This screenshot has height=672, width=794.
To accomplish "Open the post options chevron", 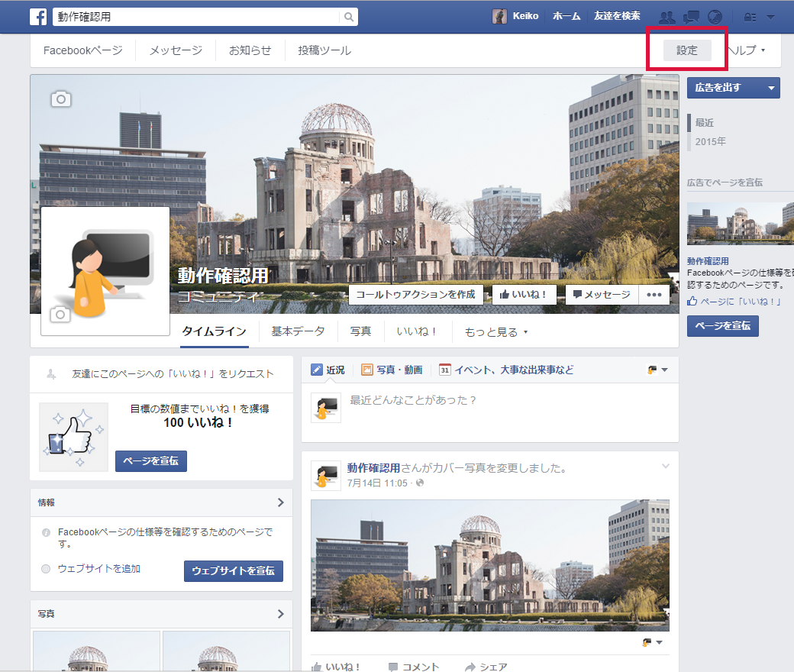I will tap(666, 466).
